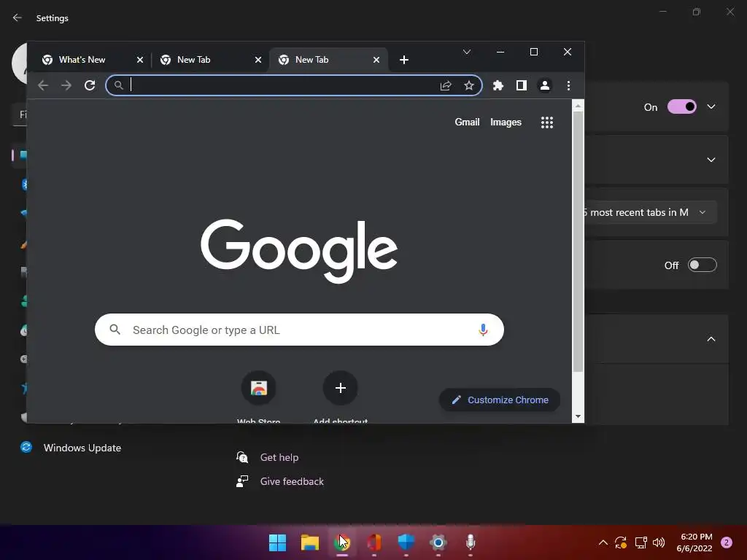
Task: Open microphone app on taskbar
Action: point(471,542)
